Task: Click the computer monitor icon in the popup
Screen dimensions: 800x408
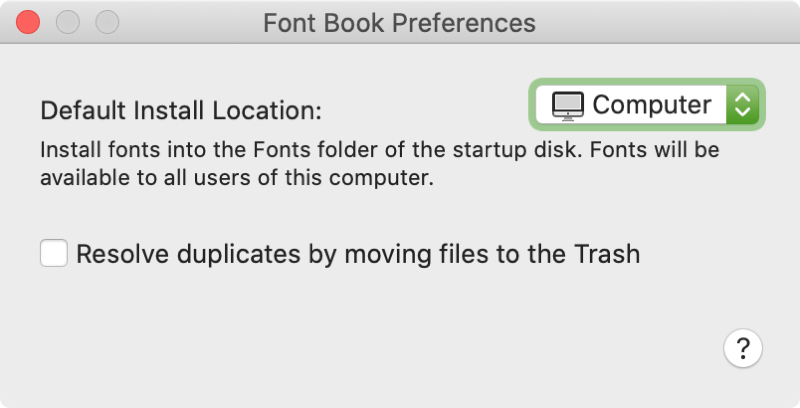Action: pos(567,106)
